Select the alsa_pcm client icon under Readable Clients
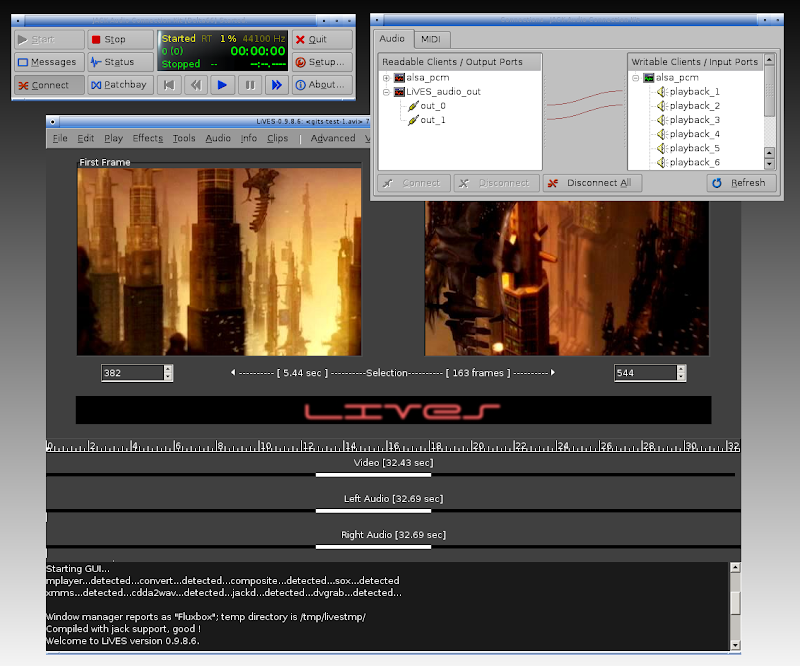800x666 pixels. (x=399, y=78)
